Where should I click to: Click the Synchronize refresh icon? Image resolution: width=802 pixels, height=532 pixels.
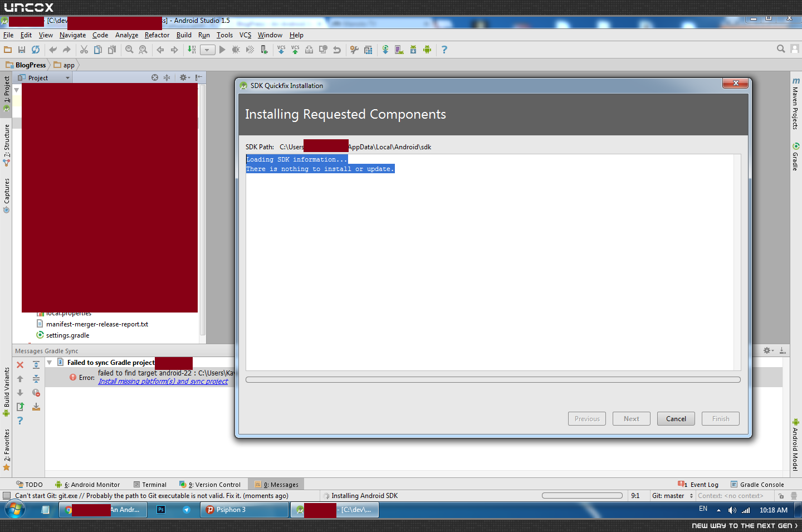pos(36,50)
